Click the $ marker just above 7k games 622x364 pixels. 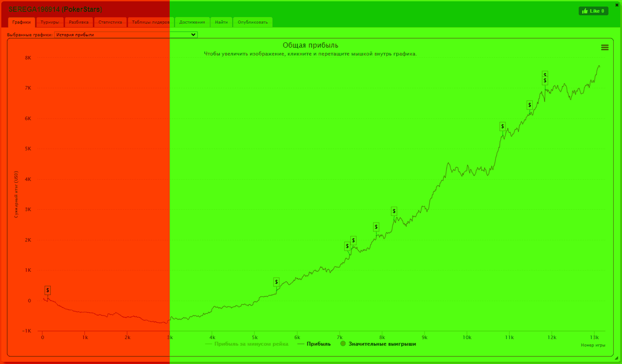(347, 246)
